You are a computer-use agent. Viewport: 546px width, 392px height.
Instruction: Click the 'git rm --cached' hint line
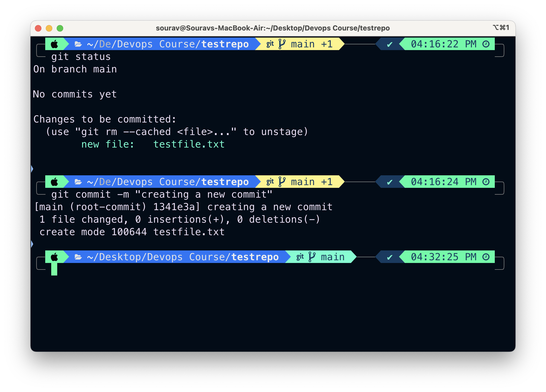(177, 132)
